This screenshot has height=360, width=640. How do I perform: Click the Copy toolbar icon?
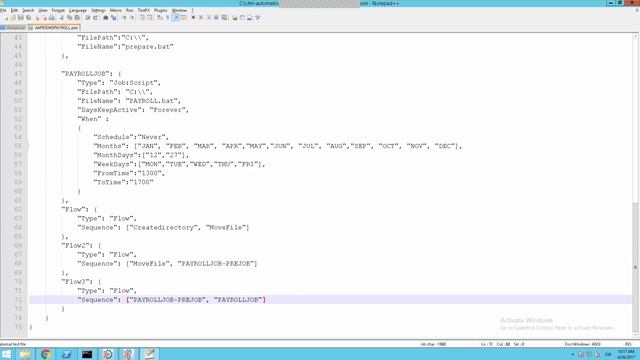[x=69, y=18]
